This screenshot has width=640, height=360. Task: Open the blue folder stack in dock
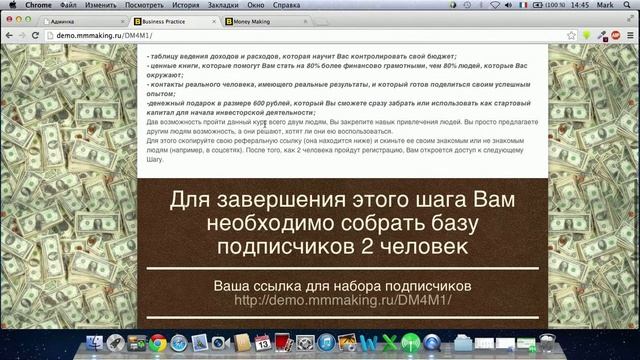(463, 343)
